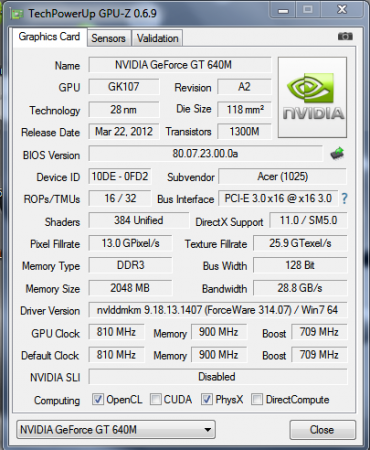The height and width of the screenshot is (450, 370).
Task: Select the Subvendor Acer (1025) field
Action: [x=283, y=176]
